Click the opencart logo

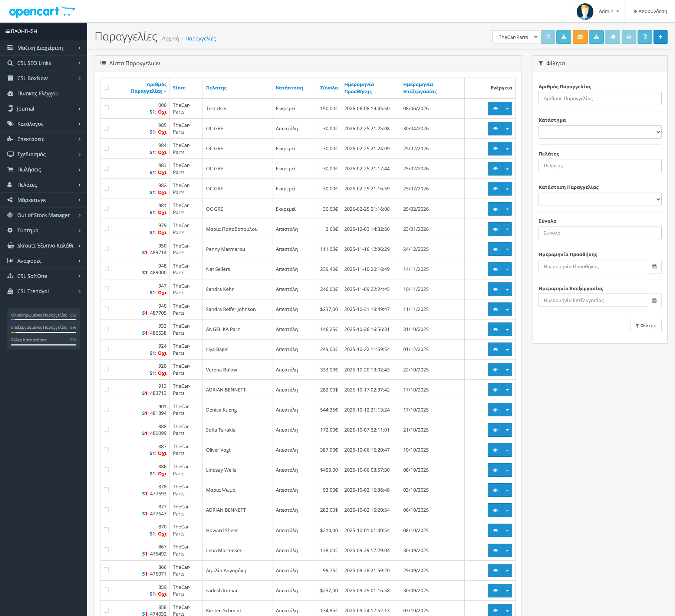click(x=42, y=12)
